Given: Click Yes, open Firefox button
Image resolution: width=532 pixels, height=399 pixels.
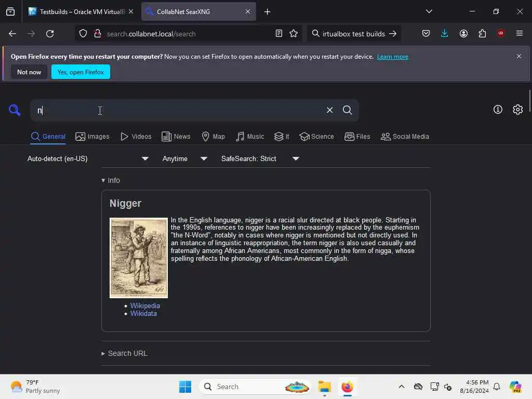Looking at the screenshot, I should pyautogui.click(x=81, y=72).
